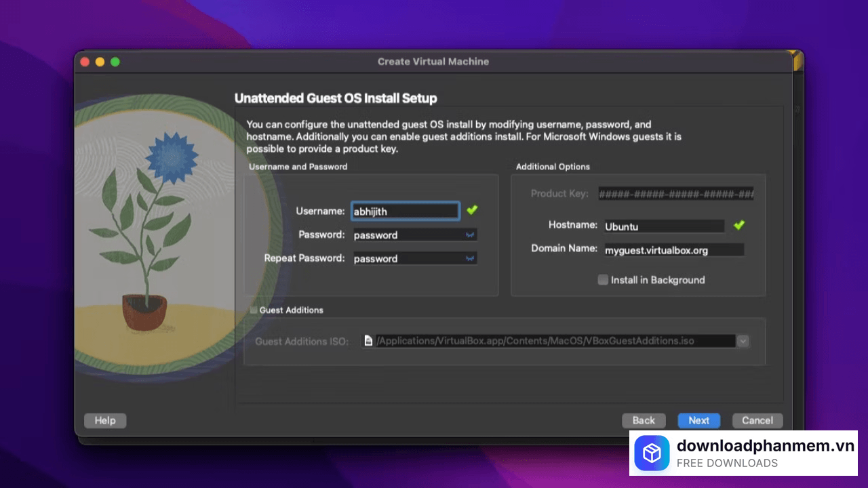Viewport: 868px width, 488px height.
Task: Enable Install in Background
Action: coord(602,279)
